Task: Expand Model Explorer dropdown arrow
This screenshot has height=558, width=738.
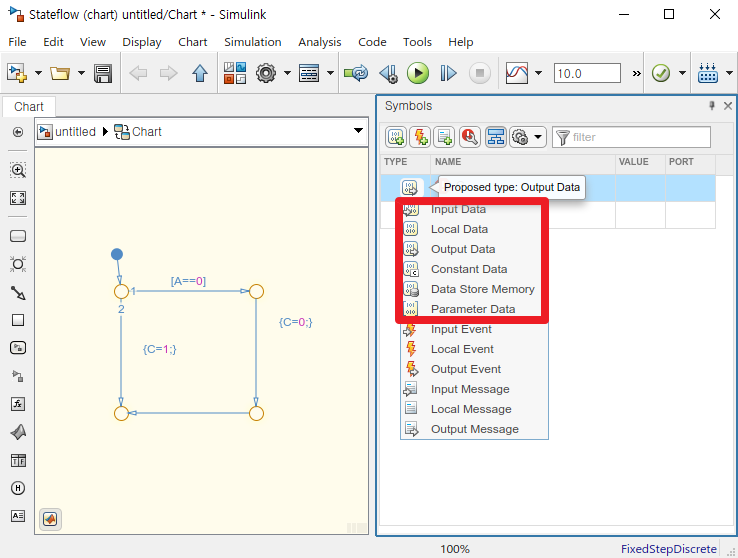Action: pyautogui.click(x=330, y=73)
